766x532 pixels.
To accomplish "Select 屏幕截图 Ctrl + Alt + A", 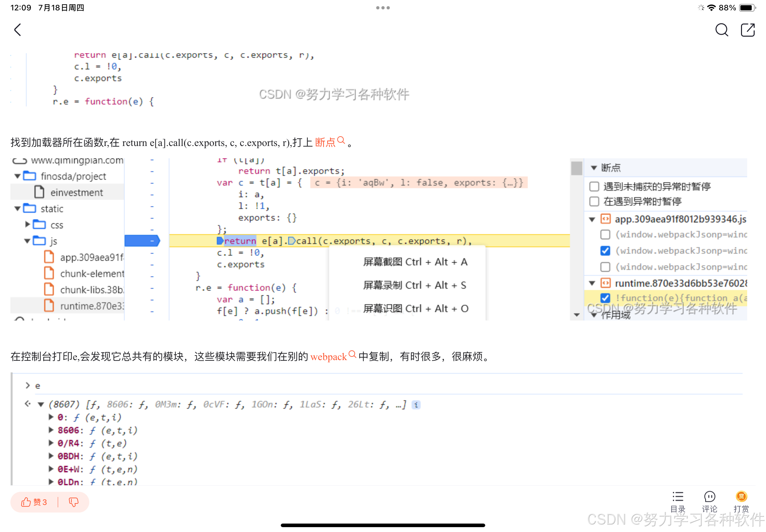I will [x=415, y=262].
